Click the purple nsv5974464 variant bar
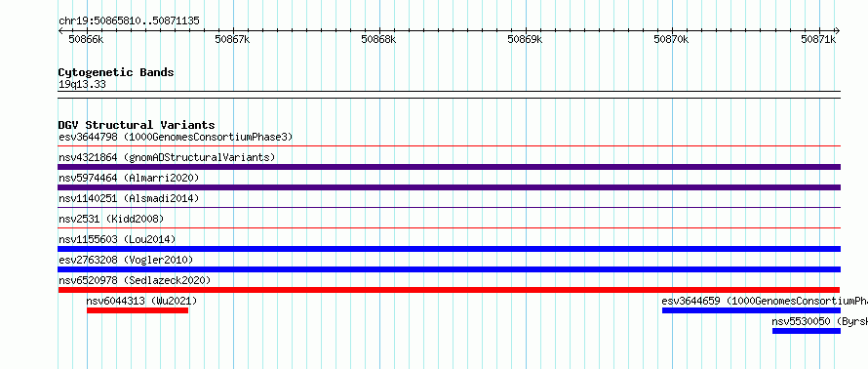The width and height of the screenshot is (868, 369). [450, 187]
